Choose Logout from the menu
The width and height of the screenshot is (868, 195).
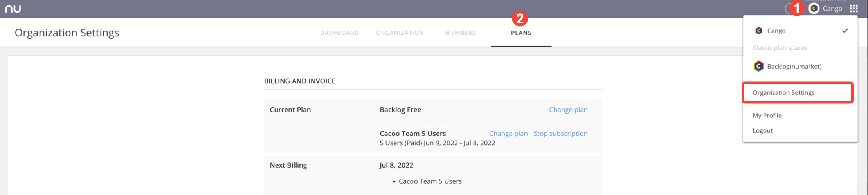click(x=763, y=131)
